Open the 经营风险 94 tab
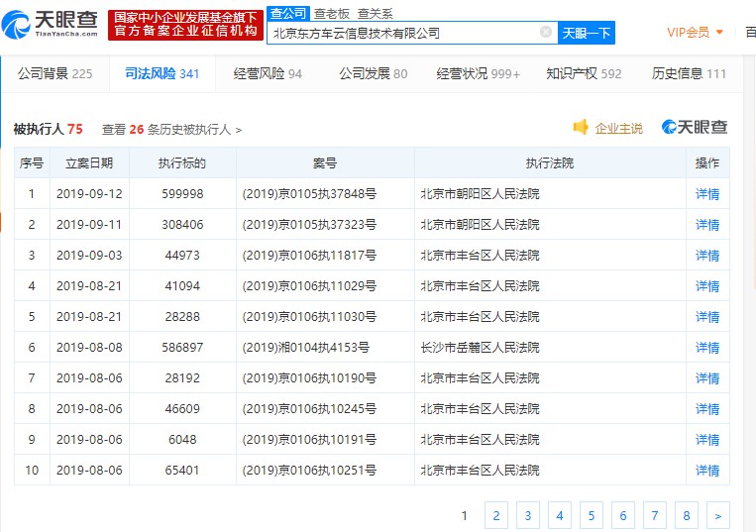Screen dimensions: 756x532 coord(268,73)
